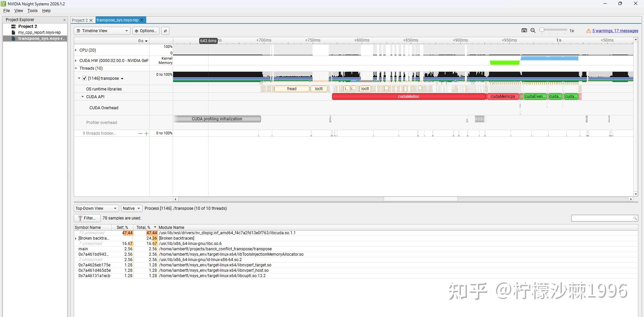The image size is (644, 317).
Task: Close the transpose_sys.nsys-rep tab
Action: tap(142, 20)
